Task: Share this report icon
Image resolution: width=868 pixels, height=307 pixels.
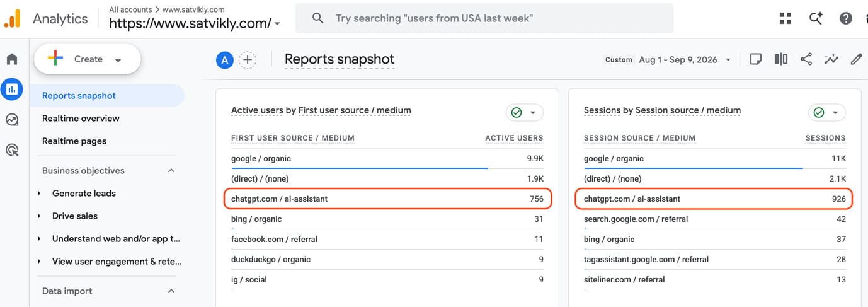Action: pyautogui.click(x=806, y=59)
